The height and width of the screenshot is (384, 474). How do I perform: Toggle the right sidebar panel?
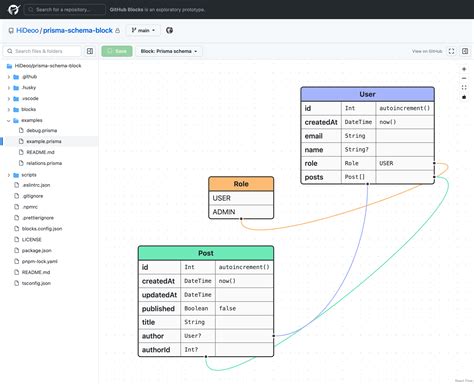pyautogui.click(x=465, y=51)
